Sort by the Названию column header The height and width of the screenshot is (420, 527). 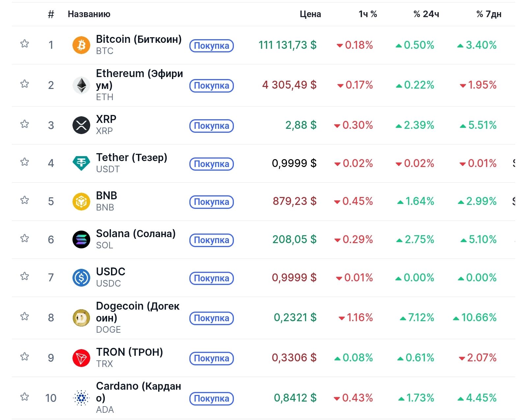tap(89, 14)
